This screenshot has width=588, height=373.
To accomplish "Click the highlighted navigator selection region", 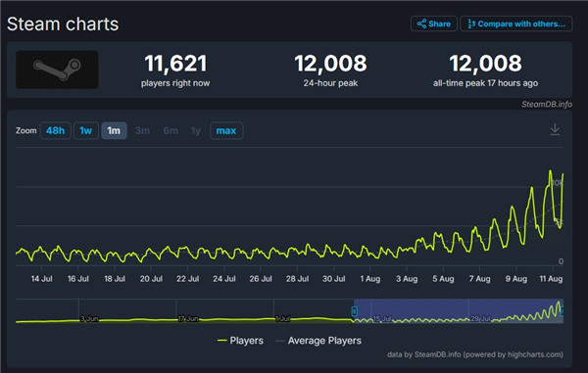I will 459,311.
